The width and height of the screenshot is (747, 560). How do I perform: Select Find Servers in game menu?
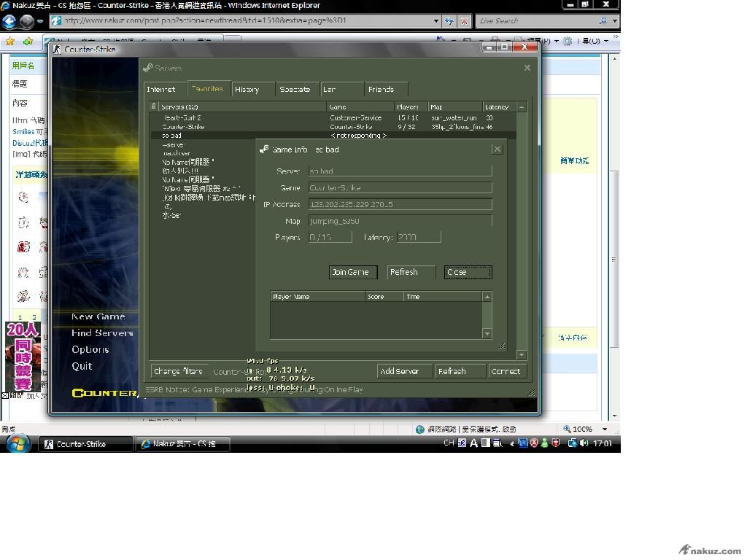point(102,333)
